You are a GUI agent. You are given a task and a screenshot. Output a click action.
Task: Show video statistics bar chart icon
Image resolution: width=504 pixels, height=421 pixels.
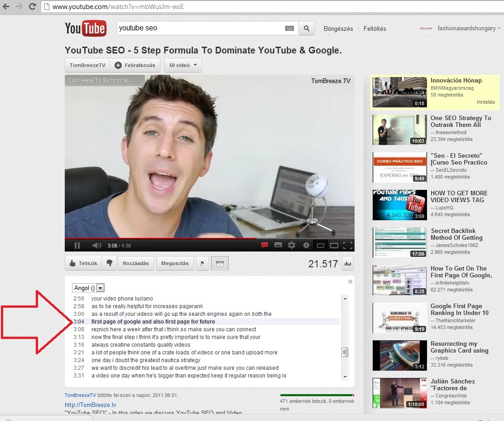pos(348,263)
